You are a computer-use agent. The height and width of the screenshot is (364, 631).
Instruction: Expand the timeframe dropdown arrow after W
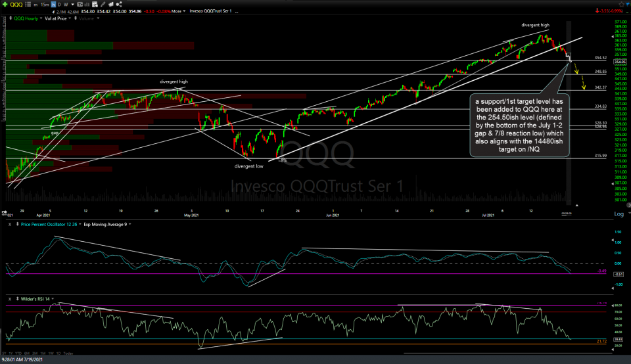[x=73, y=5]
